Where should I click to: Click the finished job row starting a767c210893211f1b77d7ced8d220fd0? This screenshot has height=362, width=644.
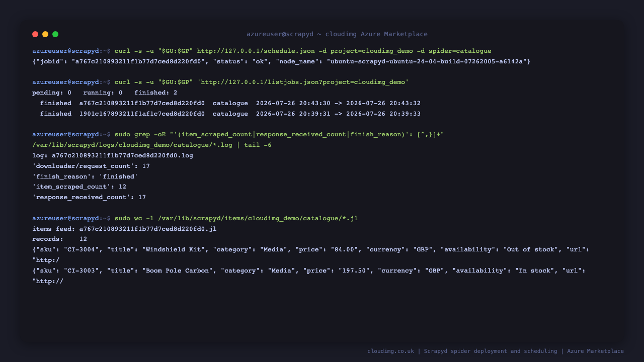pos(230,103)
